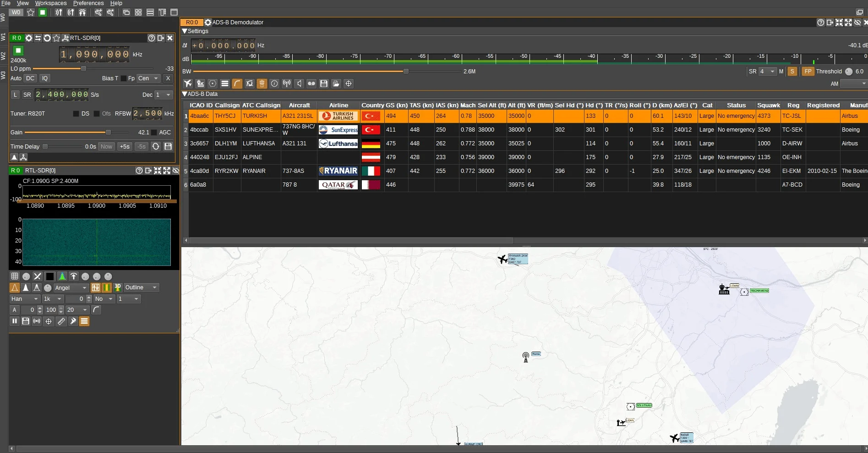868x453 pixels.
Task: Click the Gain slider handle
Action: pos(108,133)
